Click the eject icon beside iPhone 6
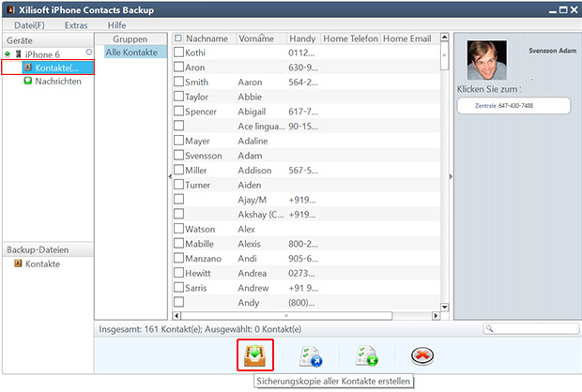This screenshot has height=392, width=582. [89, 52]
